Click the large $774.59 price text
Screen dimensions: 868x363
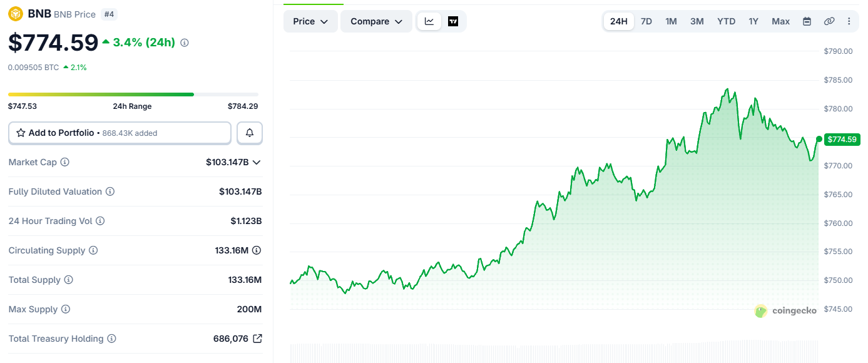[53, 43]
